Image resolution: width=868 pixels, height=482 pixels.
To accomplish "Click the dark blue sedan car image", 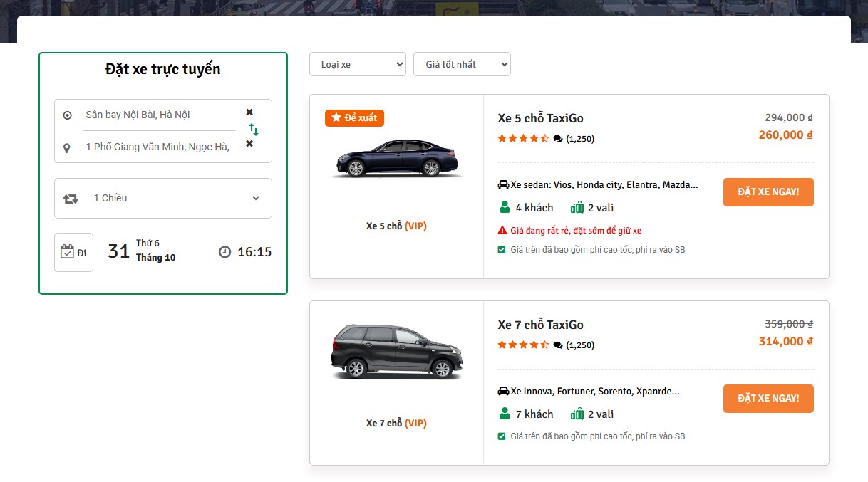I will tap(396, 159).
